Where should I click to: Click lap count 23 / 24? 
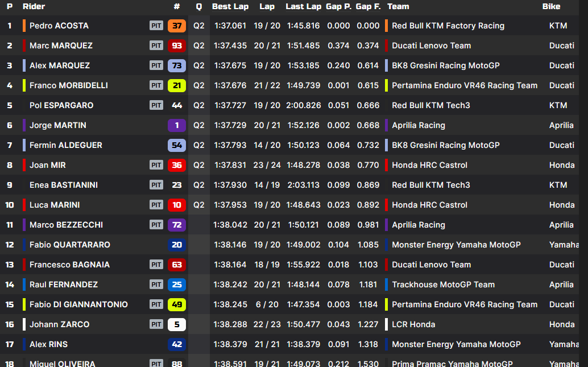pos(267,165)
